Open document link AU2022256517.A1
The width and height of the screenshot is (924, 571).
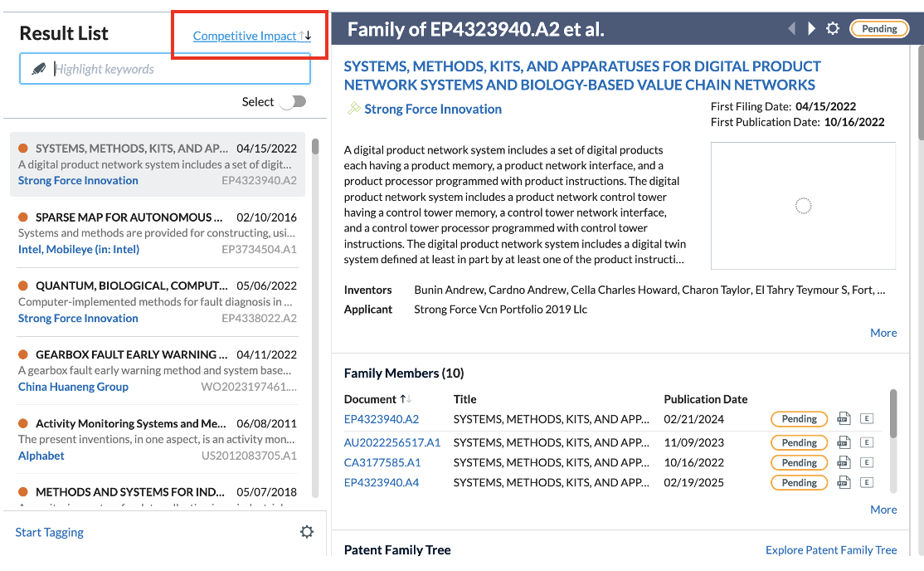point(391,442)
